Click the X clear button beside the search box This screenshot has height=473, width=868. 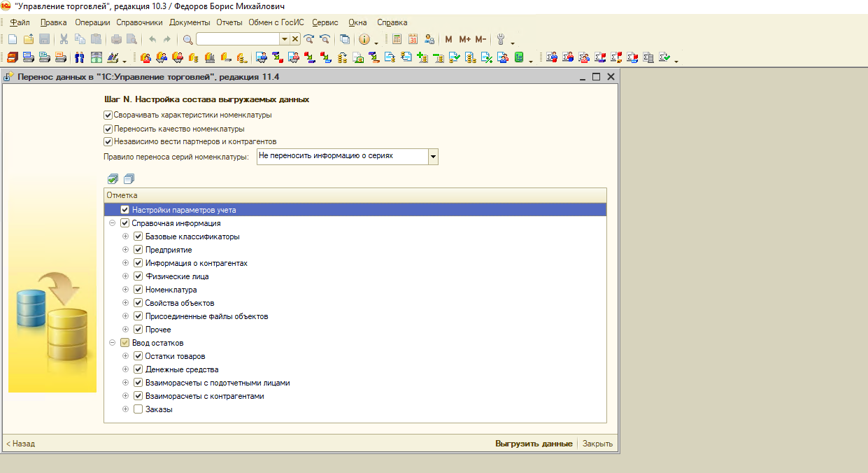pyautogui.click(x=295, y=39)
